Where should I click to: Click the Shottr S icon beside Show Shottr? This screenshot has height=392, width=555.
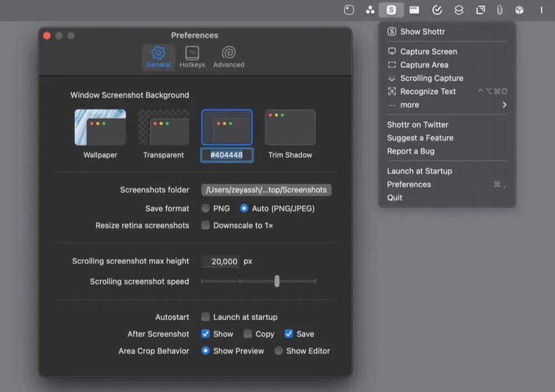pyautogui.click(x=392, y=32)
